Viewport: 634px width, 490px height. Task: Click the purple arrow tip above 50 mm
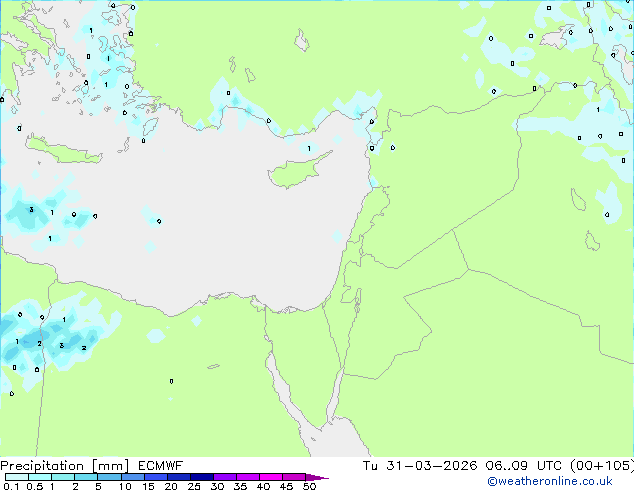click(x=316, y=477)
